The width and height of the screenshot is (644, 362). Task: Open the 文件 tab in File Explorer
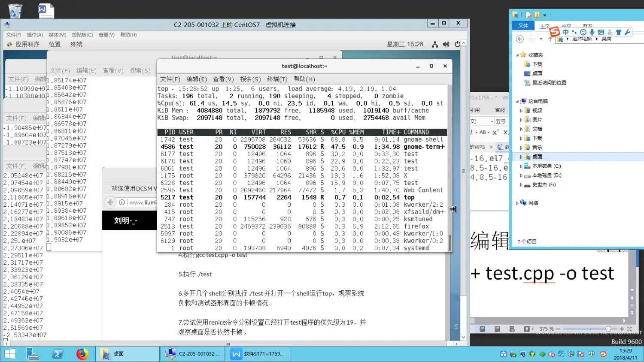(x=523, y=26)
